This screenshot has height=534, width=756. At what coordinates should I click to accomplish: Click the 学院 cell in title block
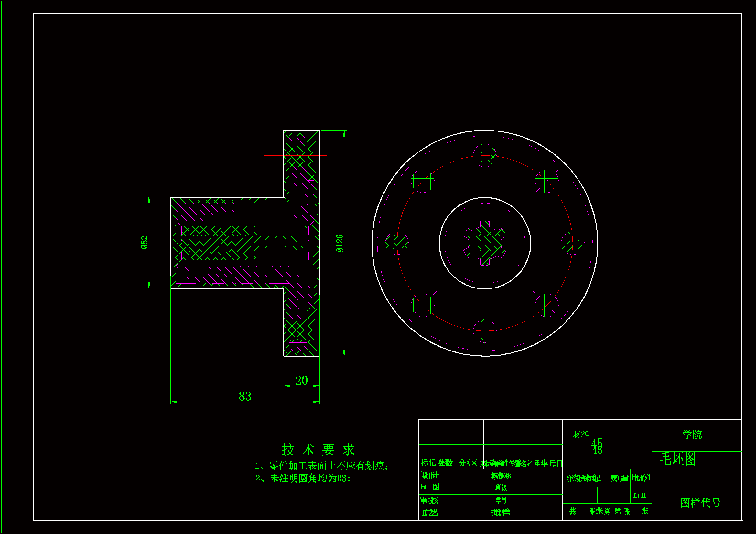click(692, 435)
